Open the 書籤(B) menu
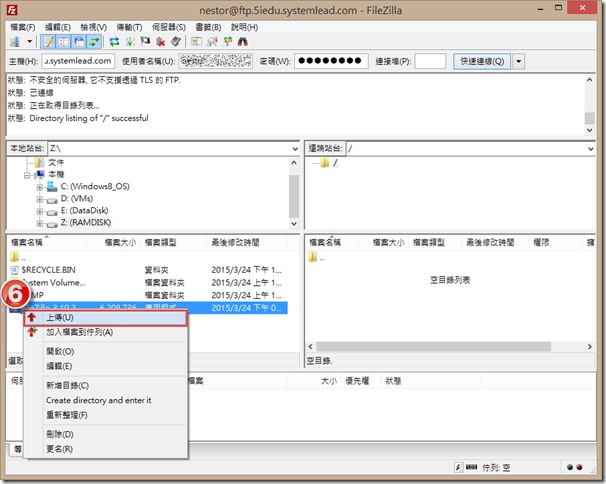Image resolution: width=606 pixels, height=484 pixels. [x=208, y=27]
